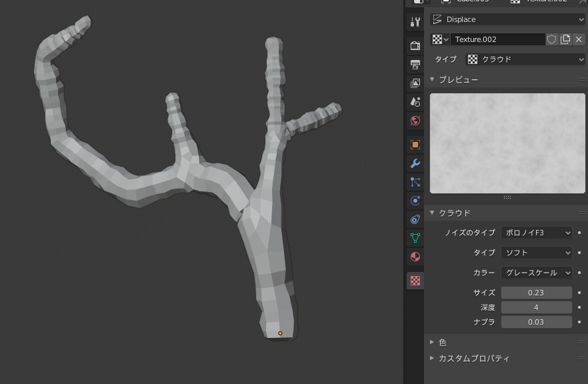The width and height of the screenshot is (588, 384).
Task: Click the cloud texture preview image
Action: 507,143
